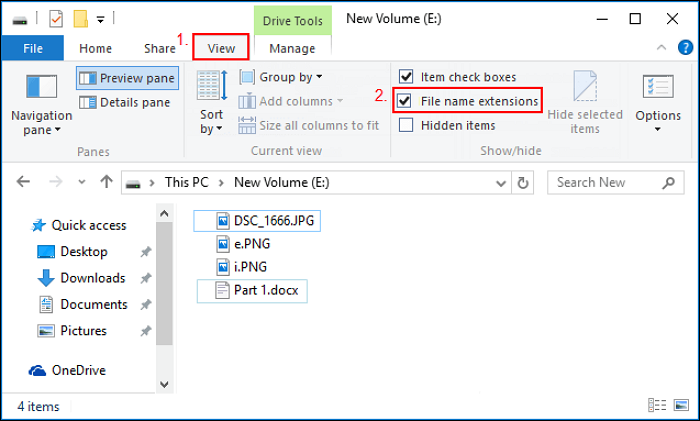Click the Search New Volume input field

tap(600, 183)
